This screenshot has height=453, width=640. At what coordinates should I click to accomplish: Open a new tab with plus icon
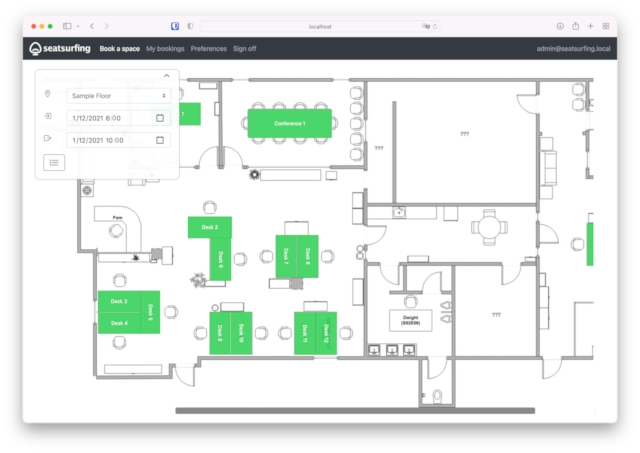point(590,26)
